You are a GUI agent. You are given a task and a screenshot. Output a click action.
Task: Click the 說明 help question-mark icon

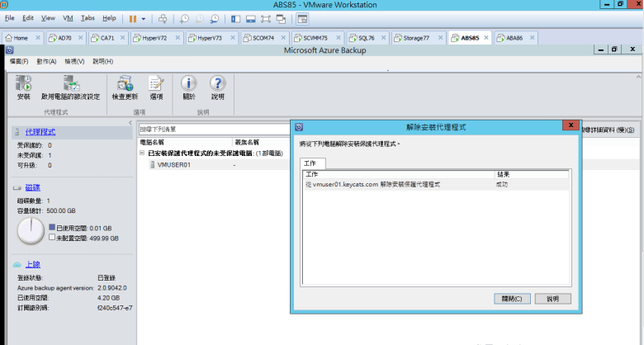coord(217,87)
